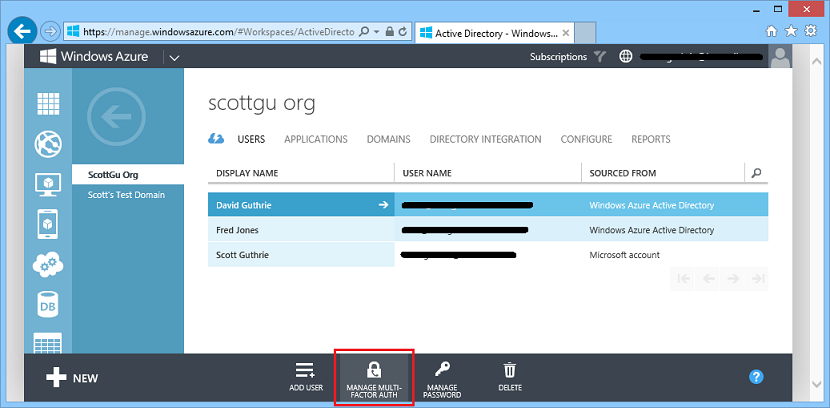Open SQL Databases DB icon in sidebar

48,305
